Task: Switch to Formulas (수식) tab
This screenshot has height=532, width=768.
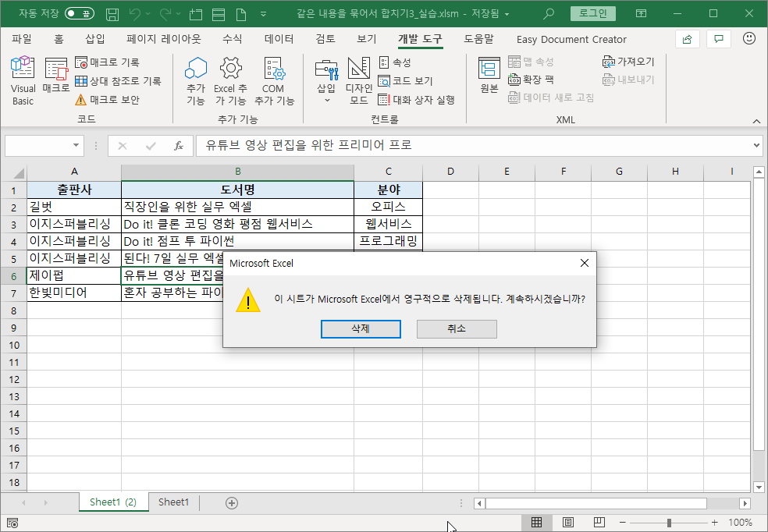Action: (232, 39)
